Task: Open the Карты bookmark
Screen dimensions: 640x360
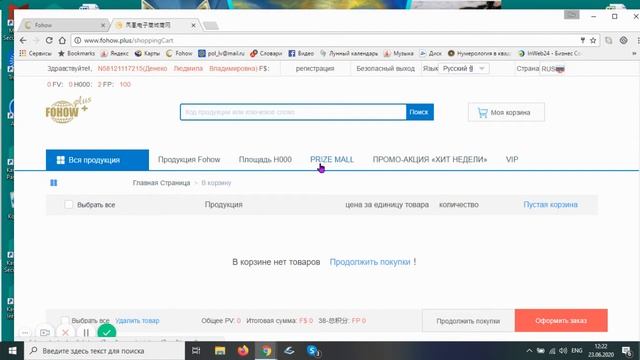Action: click(147, 53)
